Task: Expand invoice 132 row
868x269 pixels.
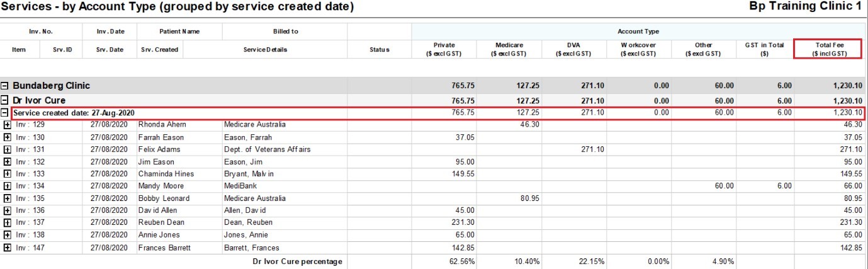Action: coord(8,162)
